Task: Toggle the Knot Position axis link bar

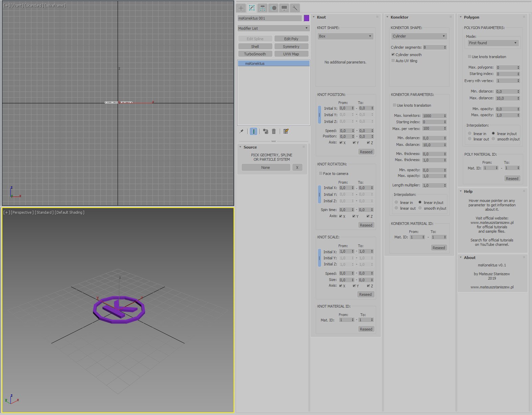Action: click(x=319, y=115)
